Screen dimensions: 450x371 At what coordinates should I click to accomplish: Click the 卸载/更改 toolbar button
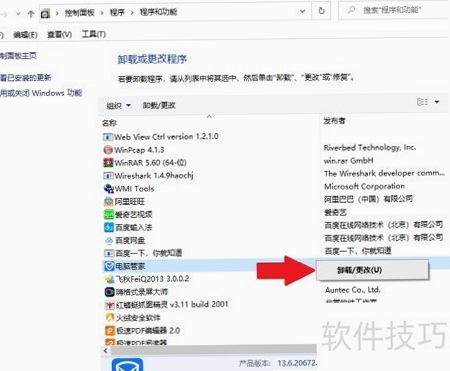[159, 105]
